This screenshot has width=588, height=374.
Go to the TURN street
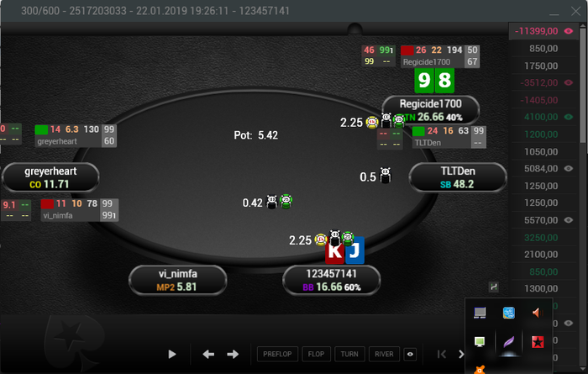pyautogui.click(x=349, y=354)
